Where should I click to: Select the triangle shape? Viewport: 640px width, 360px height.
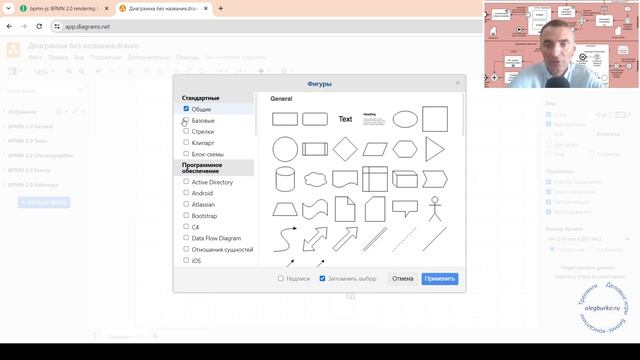pyautogui.click(x=435, y=149)
